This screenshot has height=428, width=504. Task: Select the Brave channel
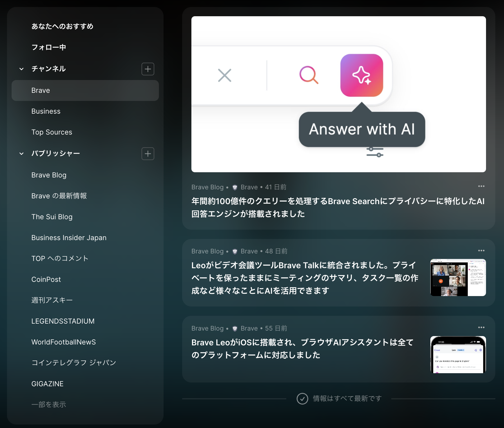coord(85,90)
